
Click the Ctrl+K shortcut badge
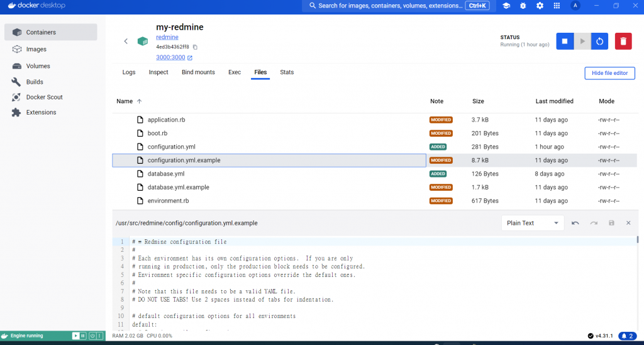tap(477, 6)
